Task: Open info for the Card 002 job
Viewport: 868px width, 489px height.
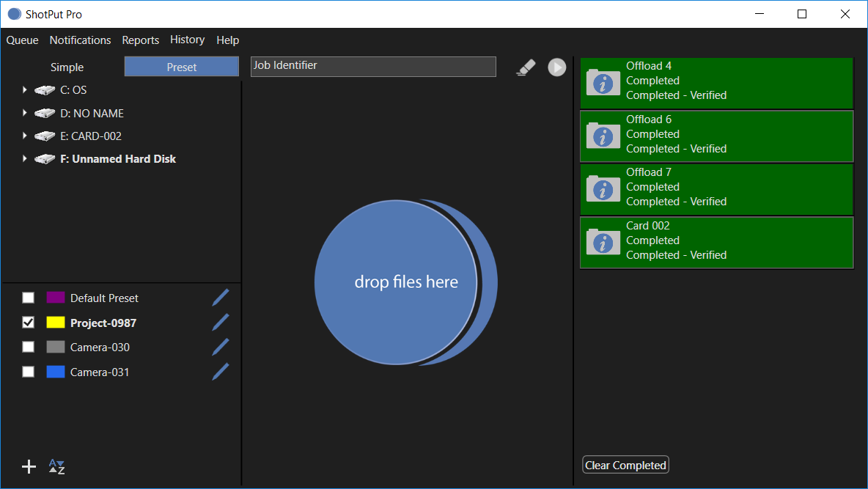Action: coord(602,243)
